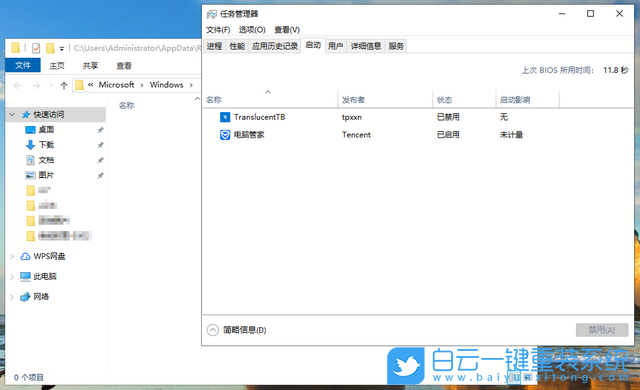The height and width of the screenshot is (390, 640).
Task: Click the pin icon beside 图片
Action: point(100,176)
